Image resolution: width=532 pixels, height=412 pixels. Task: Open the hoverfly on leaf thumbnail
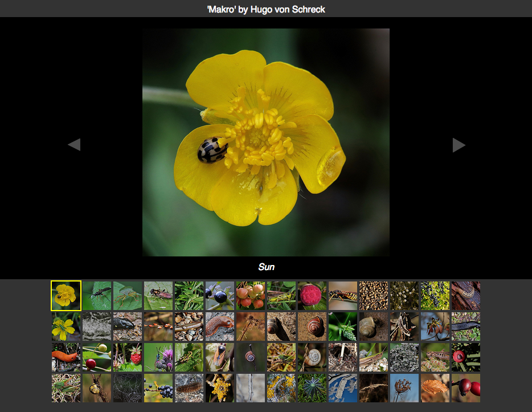(158, 295)
